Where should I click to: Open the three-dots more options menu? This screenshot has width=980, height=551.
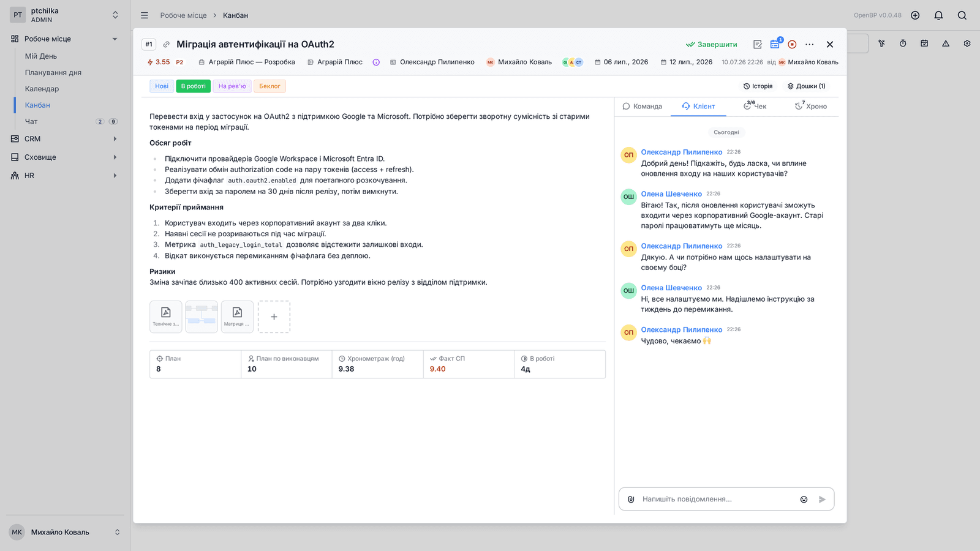coord(810,44)
